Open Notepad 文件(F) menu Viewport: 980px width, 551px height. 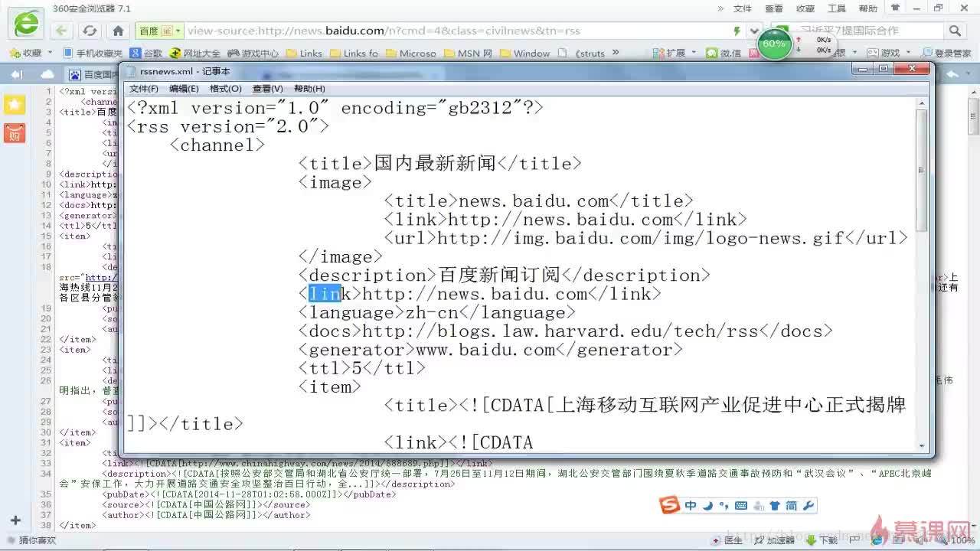(144, 89)
